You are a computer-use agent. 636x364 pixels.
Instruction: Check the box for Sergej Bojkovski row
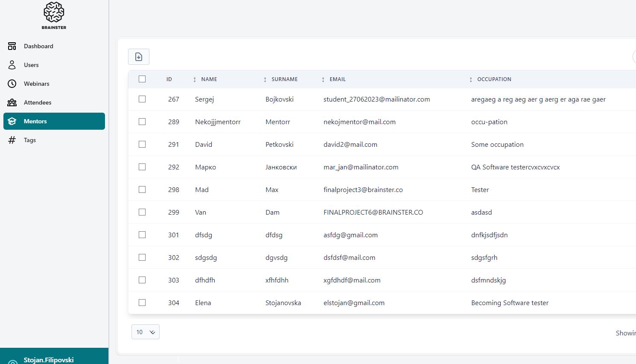142,99
